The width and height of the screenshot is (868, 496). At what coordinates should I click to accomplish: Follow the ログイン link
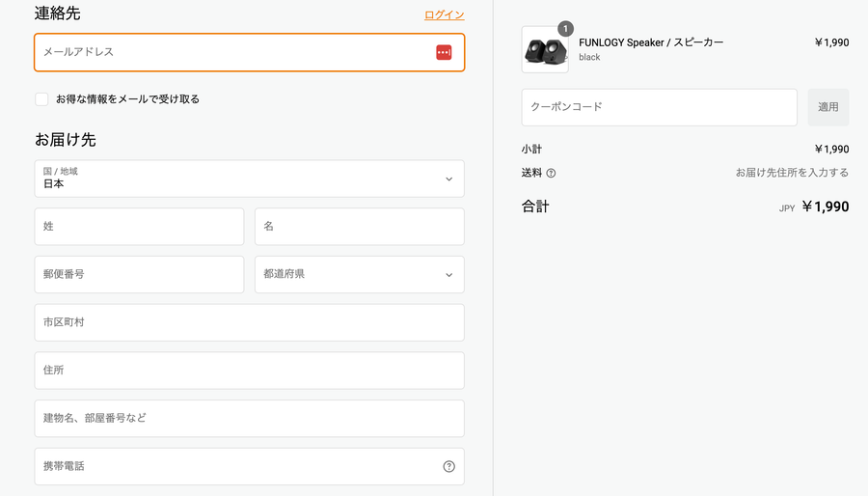pyautogui.click(x=444, y=14)
